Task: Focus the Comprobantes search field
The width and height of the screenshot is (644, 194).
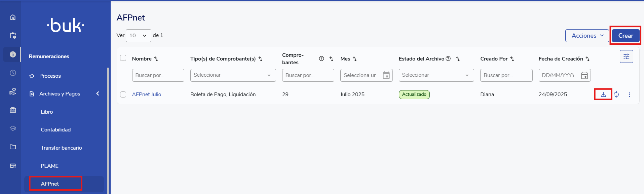Action: point(308,75)
